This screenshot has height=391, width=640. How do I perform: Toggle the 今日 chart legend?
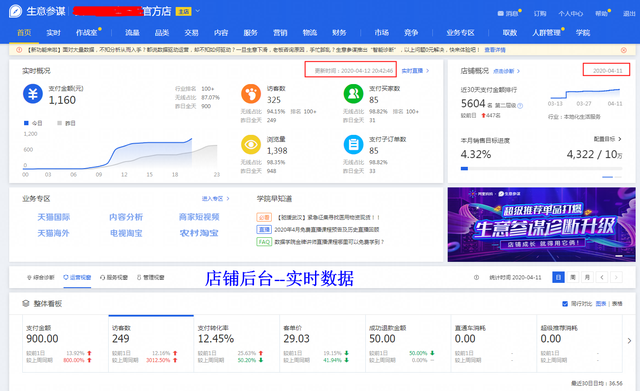33,123
